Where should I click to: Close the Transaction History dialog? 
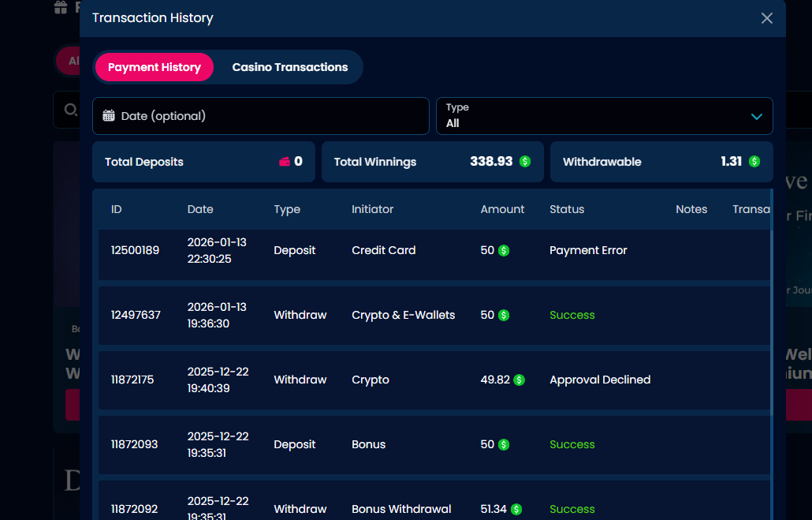(x=766, y=18)
